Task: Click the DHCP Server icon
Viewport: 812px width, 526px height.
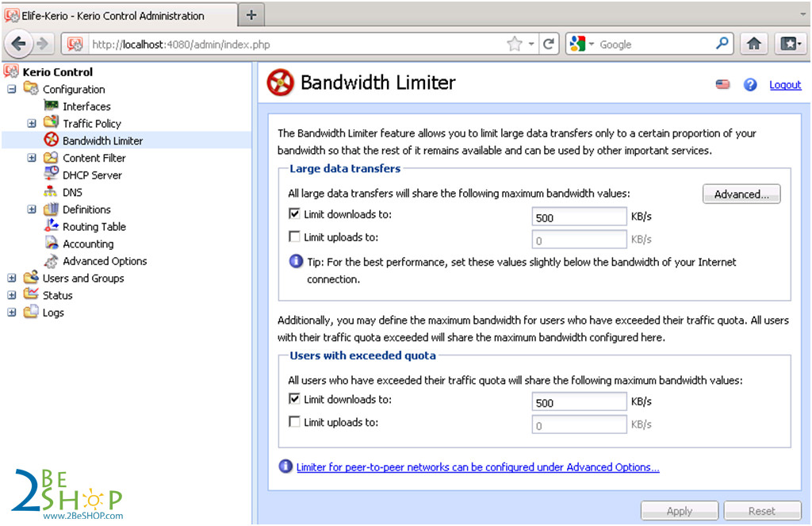Action: pyautogui.click(x=51, y=174)
